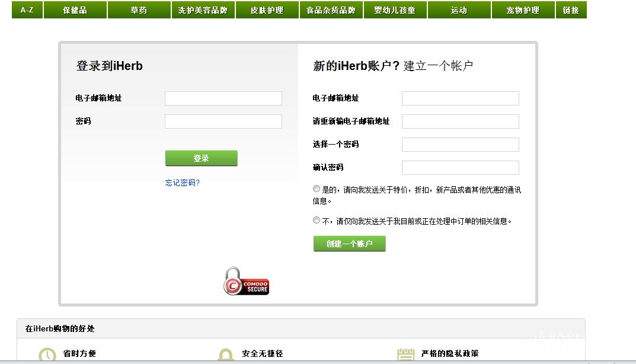636x364 pixels.
Task: Click the icon beside 严格的隐私政策
Action: click(405, 355)
